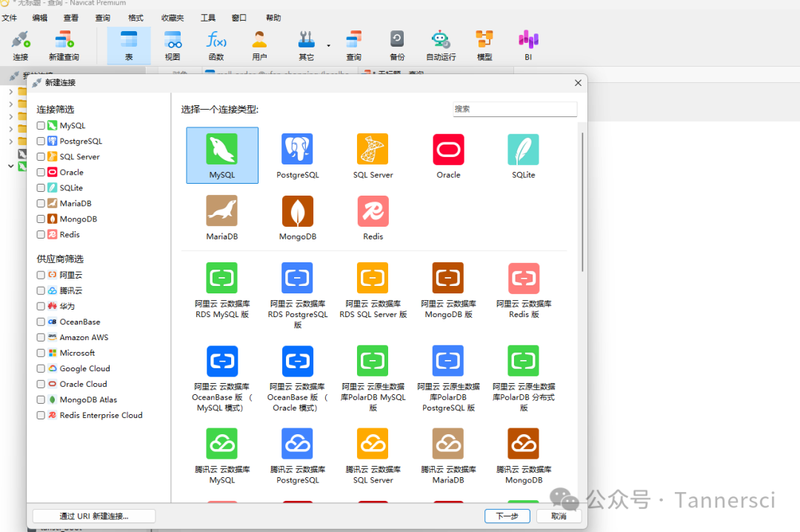Click the 用户 toolbar icon
The image size is (800, 532).
tap(259, 45)
